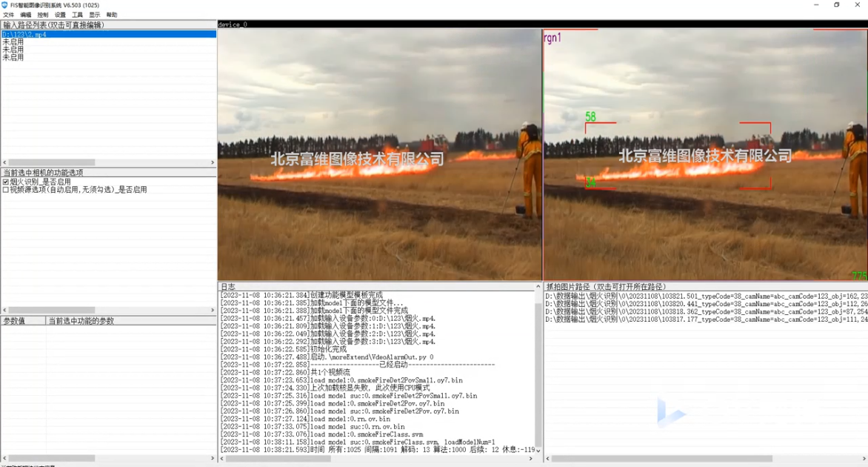Click right arrow of input path list scrollbar
The height and width of the screenshot is (467, 868).
tap(213, 162)
